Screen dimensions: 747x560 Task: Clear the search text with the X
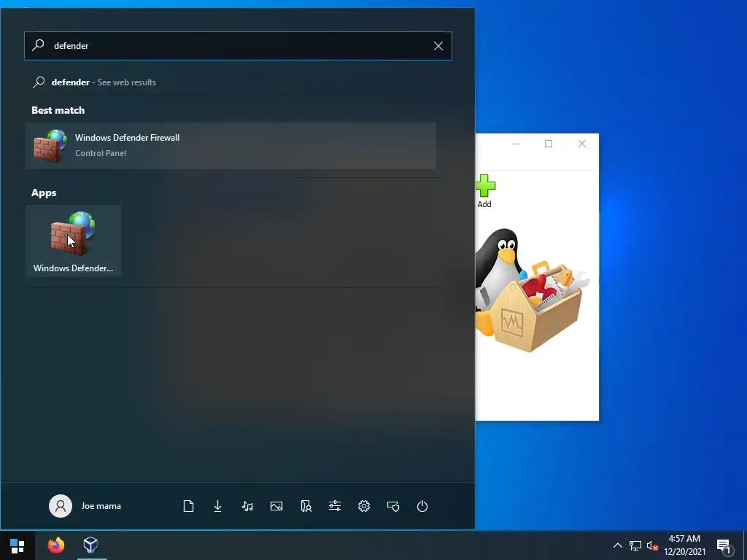coord(438,46)
